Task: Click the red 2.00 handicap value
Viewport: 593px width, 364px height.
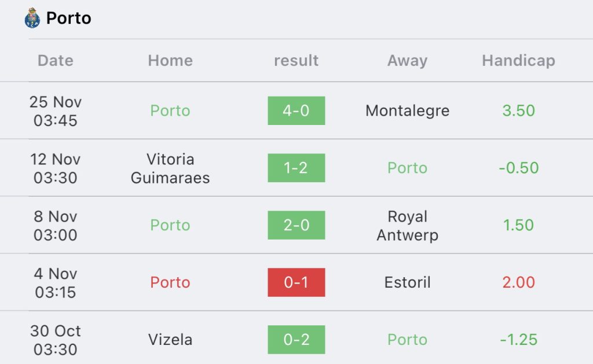Action: pyautogui.click(x=518, y=282)
